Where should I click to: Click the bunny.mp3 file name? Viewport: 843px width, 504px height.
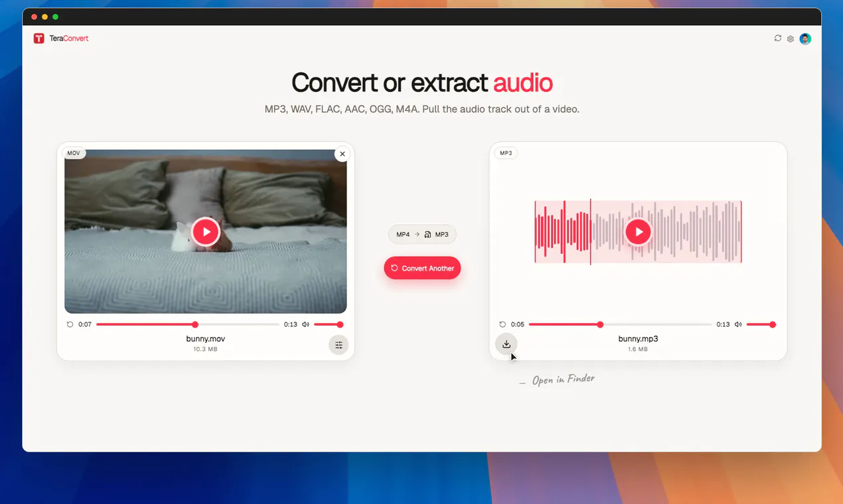638,339
